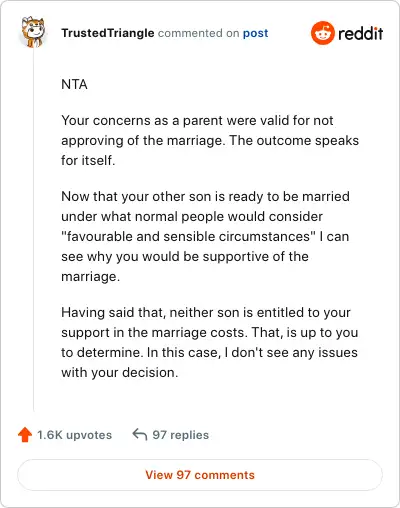Click the reply arrow icon
The width and height of the screenshot is (400, 508).
(140, 435)
